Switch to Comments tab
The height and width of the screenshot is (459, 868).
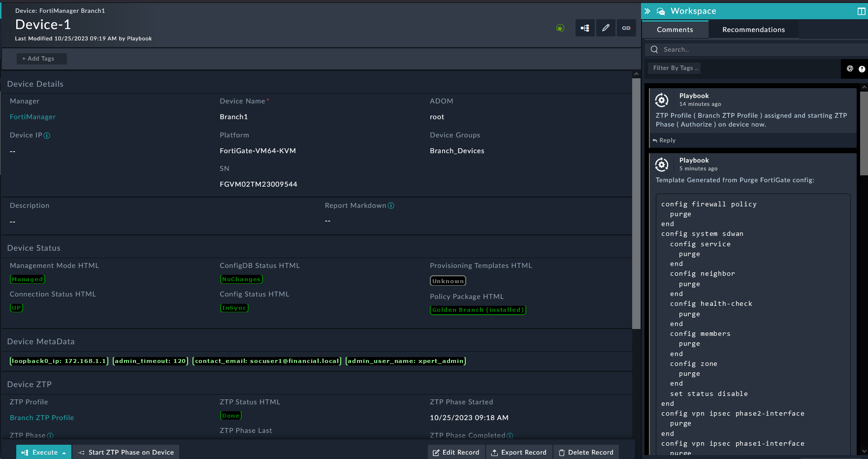pos(675,30)
